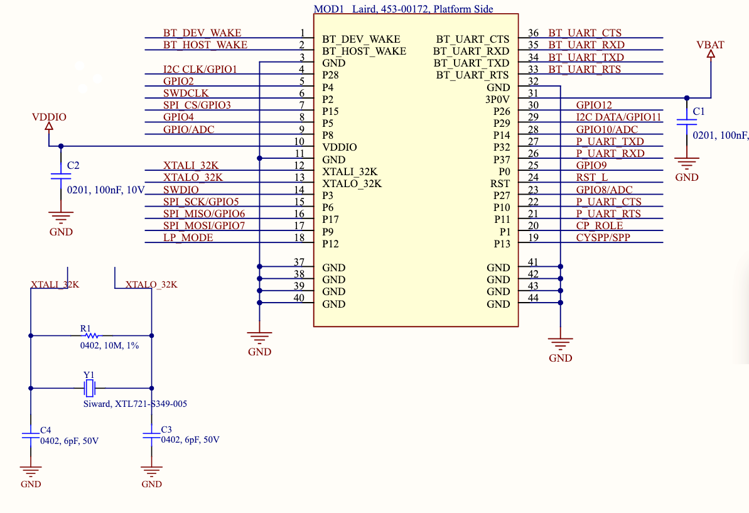Select the P_UART_CTS net label
This screenshot has width=749, height=513.
[x=609, y=202]
